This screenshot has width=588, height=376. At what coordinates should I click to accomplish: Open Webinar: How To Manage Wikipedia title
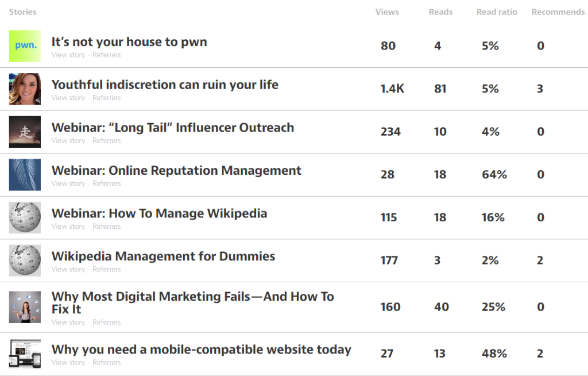(159, 213)
